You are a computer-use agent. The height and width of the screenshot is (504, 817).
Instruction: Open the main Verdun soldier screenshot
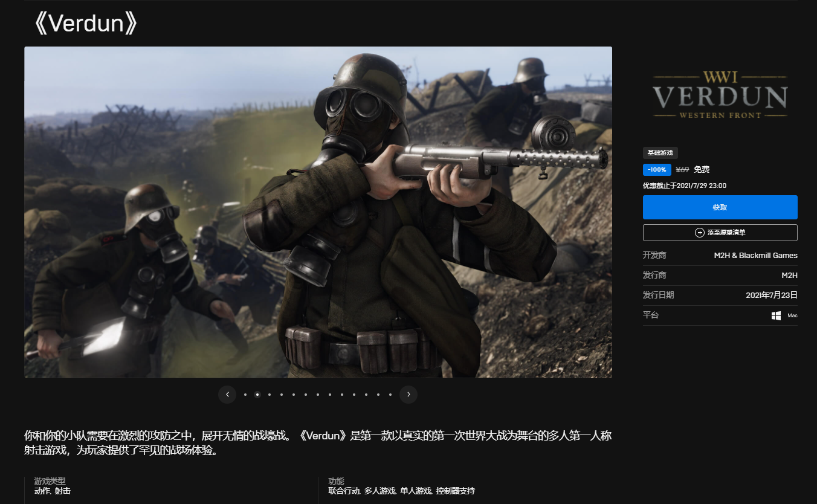click(318, 212)
